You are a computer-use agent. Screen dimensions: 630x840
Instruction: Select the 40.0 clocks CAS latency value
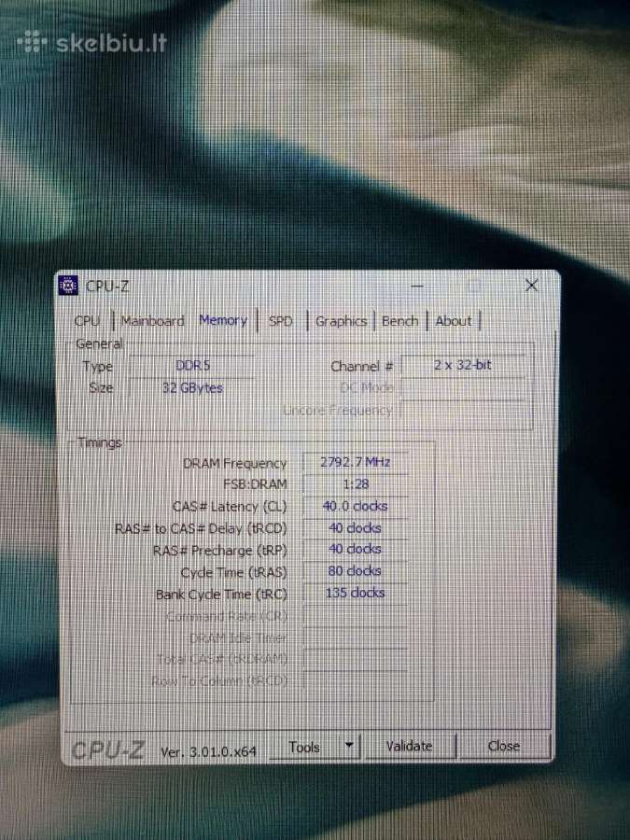pyautogui.click(x=356, y=506)
